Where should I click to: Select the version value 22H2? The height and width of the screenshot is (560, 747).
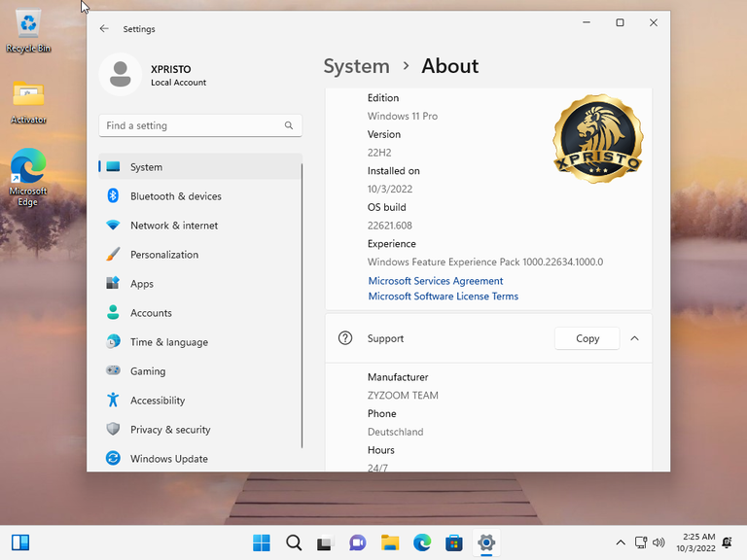coord(379,153)
